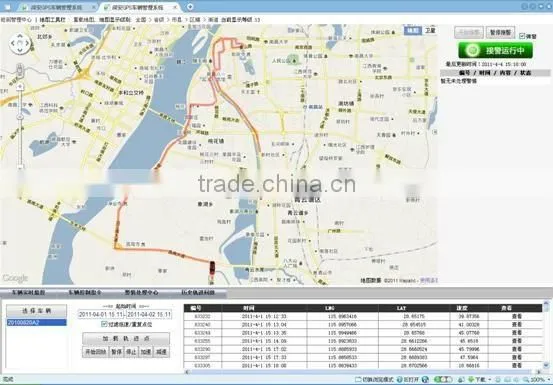Open a new browser tab

coord(190,7)
